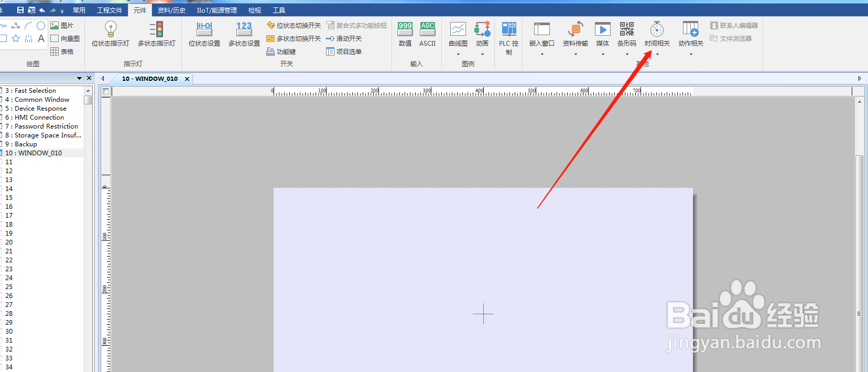Image resolution: width=868 pixels, height=372 pixels.
Task: Click the Undo arrow in quick access toolbar
Action: [42, 10]
